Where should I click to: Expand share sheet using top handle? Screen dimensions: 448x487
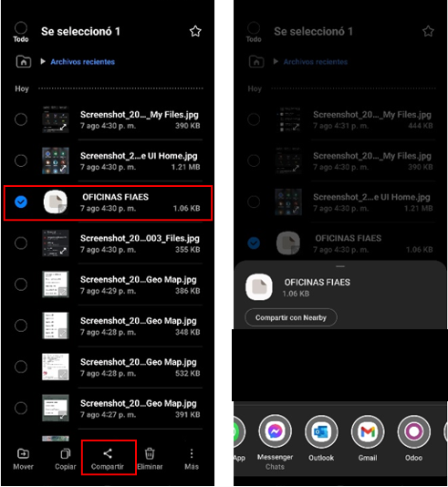tap(340, 266)
